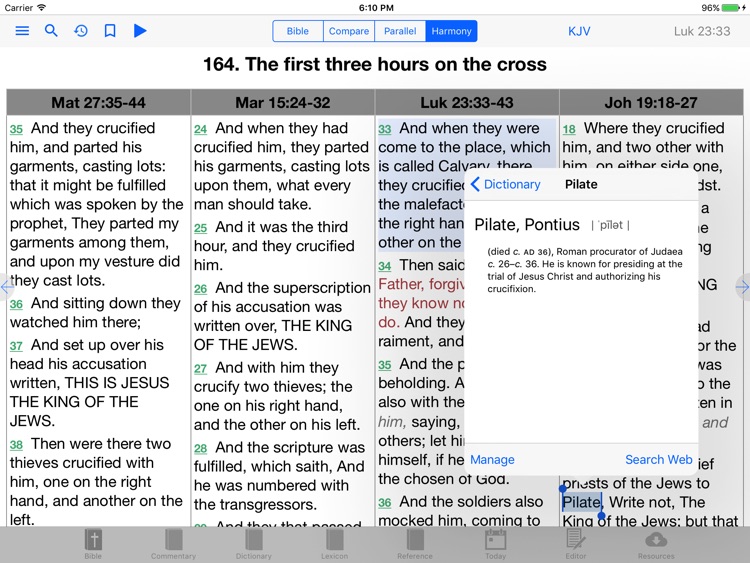Tap the highlighted word Pilate in John
This screenshot has height=563, width=750.
(x=581, y=502)
